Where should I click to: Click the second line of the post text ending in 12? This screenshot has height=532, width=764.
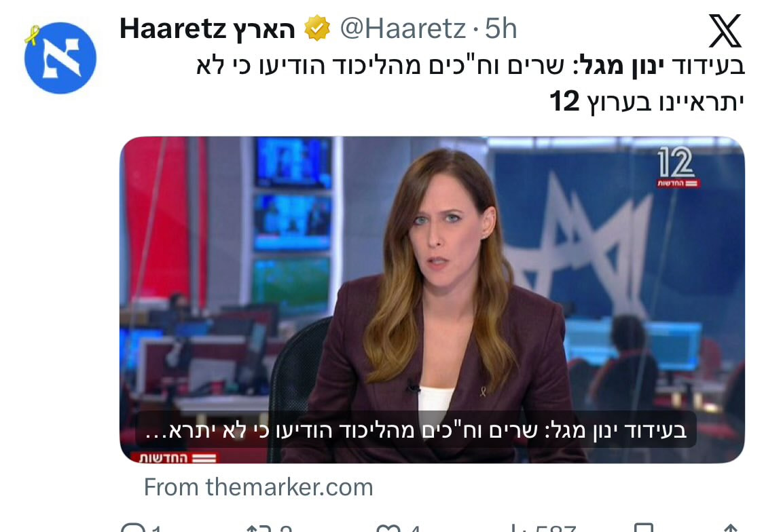647,102
